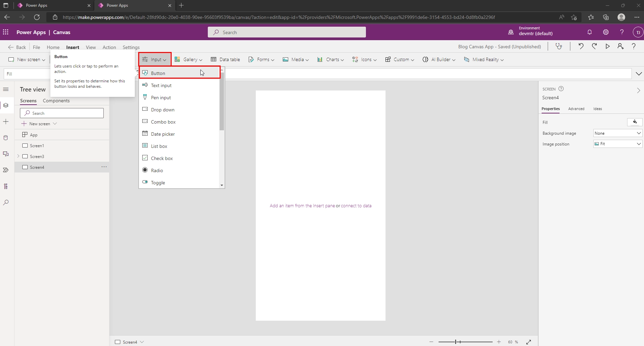Open the settings gear in header
This screenshot has height=346, width=644.
point(606,32)
